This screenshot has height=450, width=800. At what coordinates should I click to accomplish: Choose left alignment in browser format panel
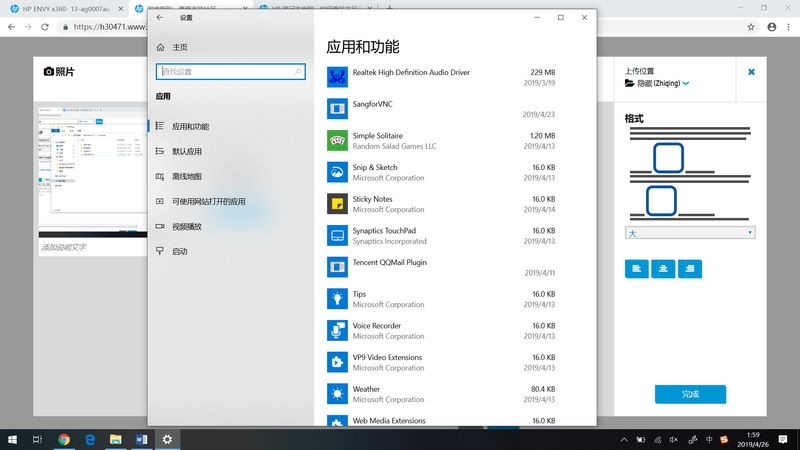637,269
